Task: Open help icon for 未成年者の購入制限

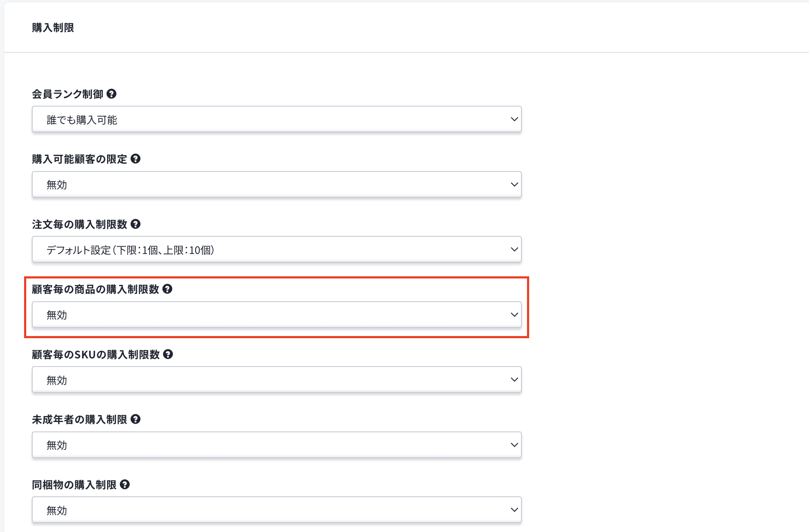Action: [135, 419]
